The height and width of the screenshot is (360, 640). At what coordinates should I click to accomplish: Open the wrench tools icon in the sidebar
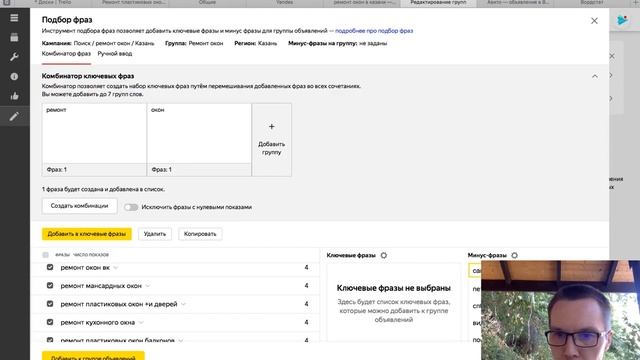[14, 57]
